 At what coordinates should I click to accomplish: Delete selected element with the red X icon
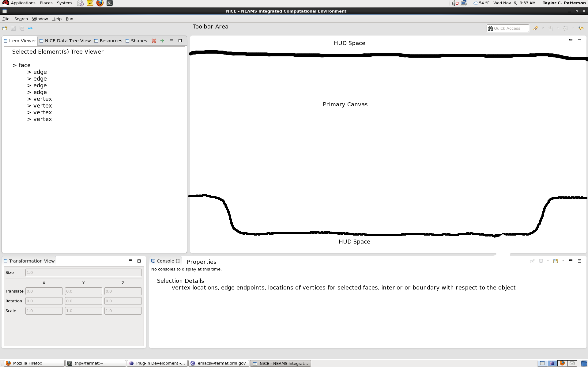click(x=154, y=40)
